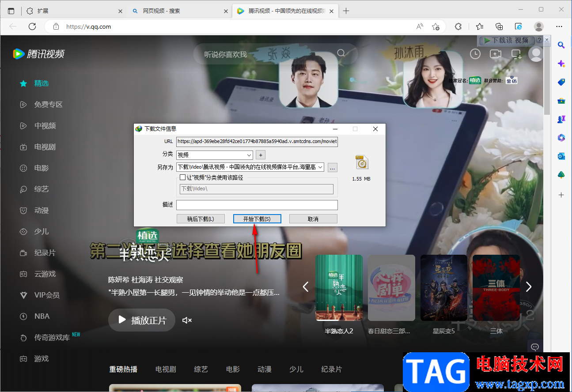Click the plus icon to customize the Edge sidebar
This screenshot has height=392, width=572.
pos(561,195)
